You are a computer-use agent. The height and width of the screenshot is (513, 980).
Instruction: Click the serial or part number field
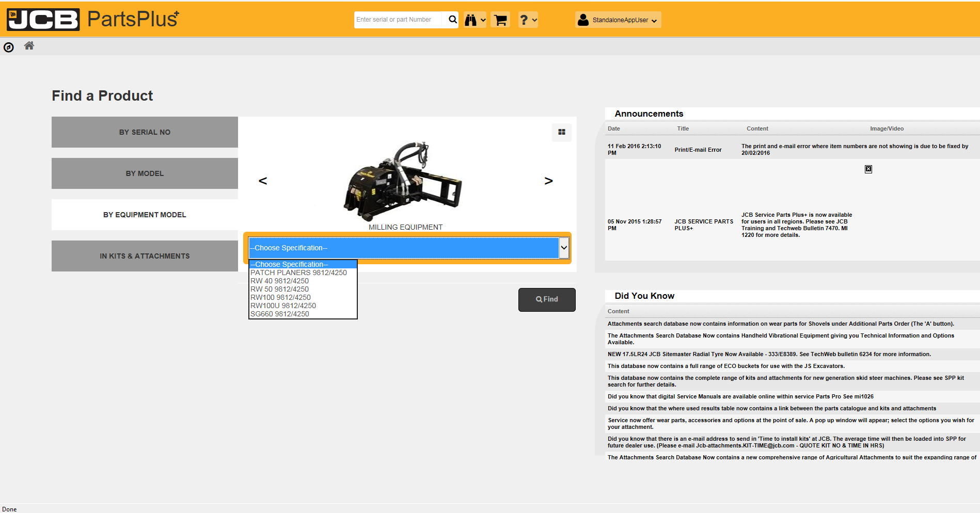(398, 20)
